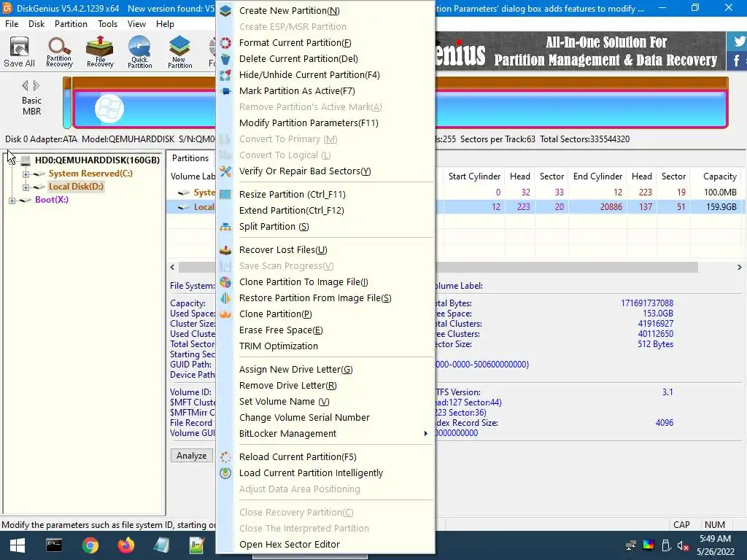Open the tilted notebook taskbar app
747x560 pixels.
click(x=161, y=545)
